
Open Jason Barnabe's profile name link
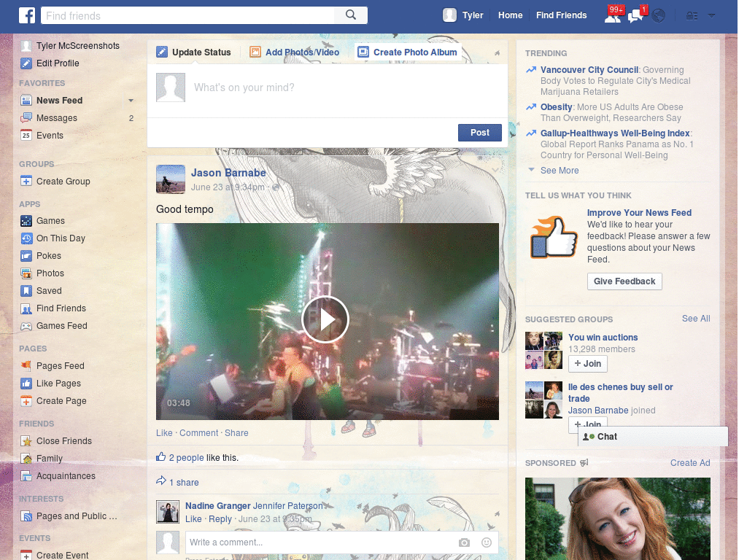coord(228,173)
